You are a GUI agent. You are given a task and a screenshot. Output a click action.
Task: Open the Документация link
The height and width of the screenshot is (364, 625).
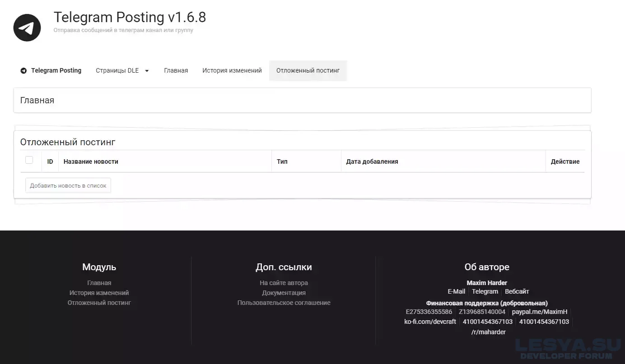284,293
